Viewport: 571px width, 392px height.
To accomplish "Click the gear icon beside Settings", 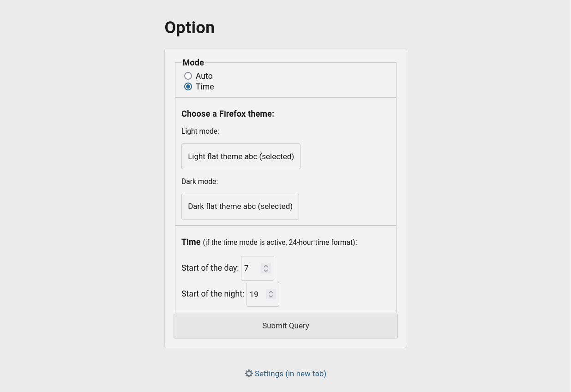I will 249,374.
